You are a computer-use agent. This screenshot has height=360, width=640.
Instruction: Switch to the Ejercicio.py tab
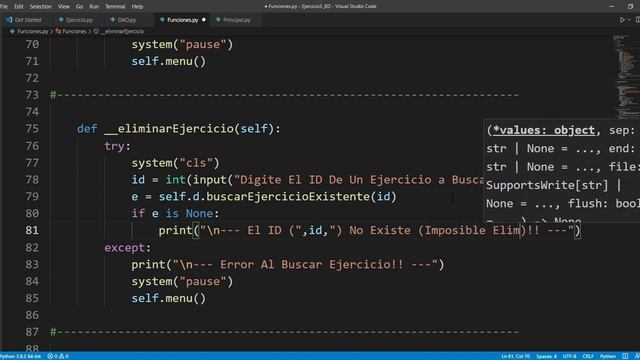click(77, 20)
